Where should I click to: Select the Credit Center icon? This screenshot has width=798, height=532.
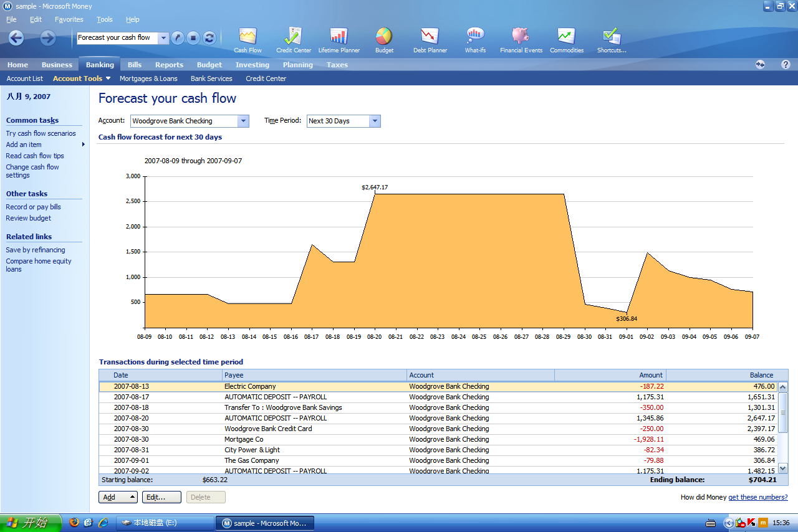[292, 39]
